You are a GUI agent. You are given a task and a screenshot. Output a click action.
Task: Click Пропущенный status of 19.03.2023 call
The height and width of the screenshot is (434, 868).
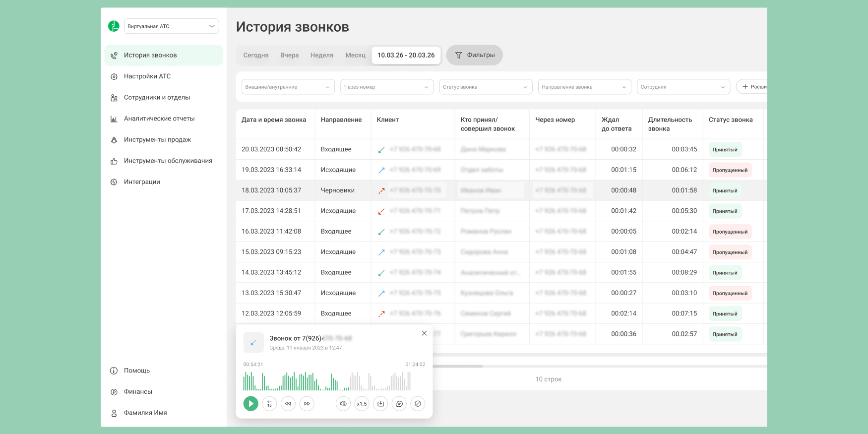click(730, 170)
